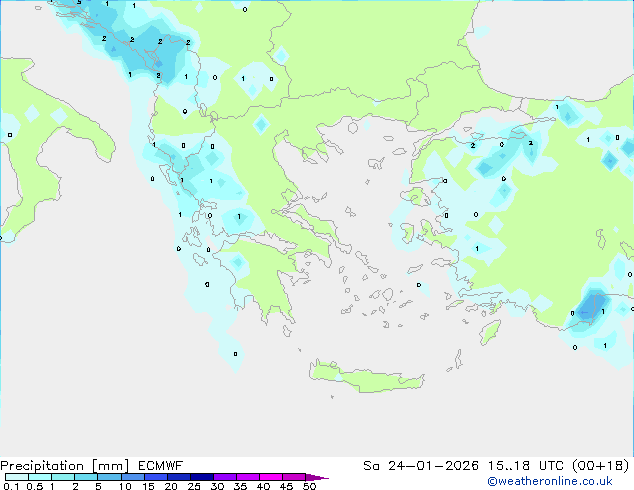634x490 pixels.
Task: Click the time range '15..18 UTC'
Action: [526, 466]
